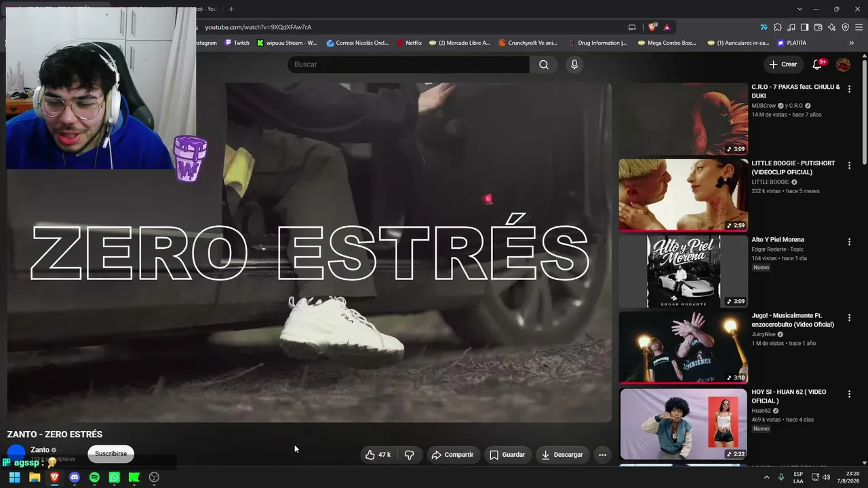Open options menu for HOY SI - HUAN 62
Image resolution: width=868 pixels, height=488 pixels.
point(849,394)
